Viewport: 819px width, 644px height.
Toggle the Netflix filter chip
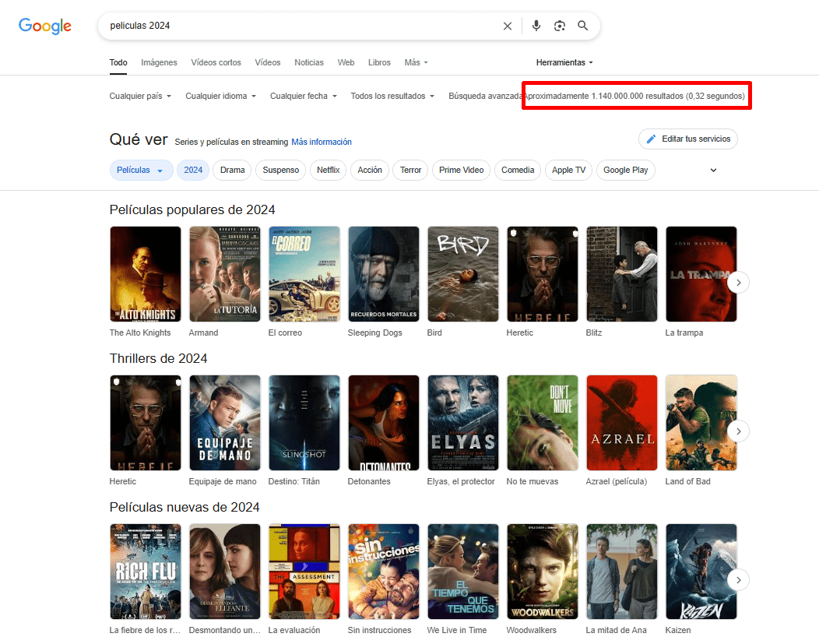(328, 171)
